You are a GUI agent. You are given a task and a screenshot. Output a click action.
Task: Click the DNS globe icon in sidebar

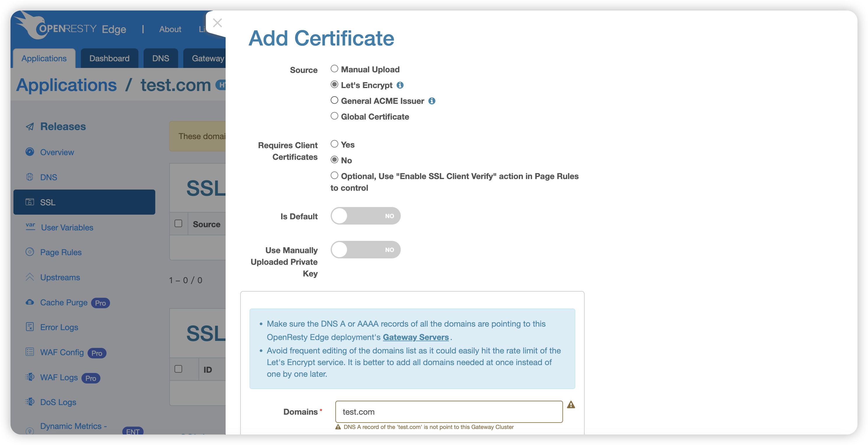click(x=30, y=177)
